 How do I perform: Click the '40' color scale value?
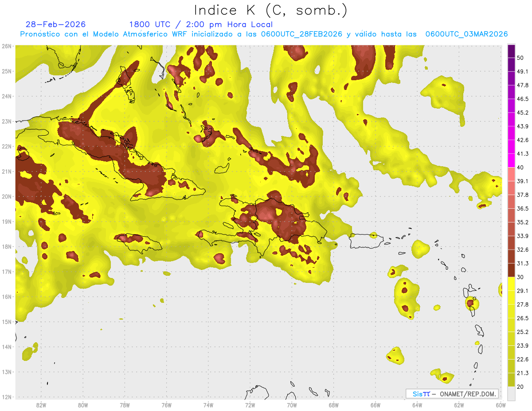[x=520, y=167]
